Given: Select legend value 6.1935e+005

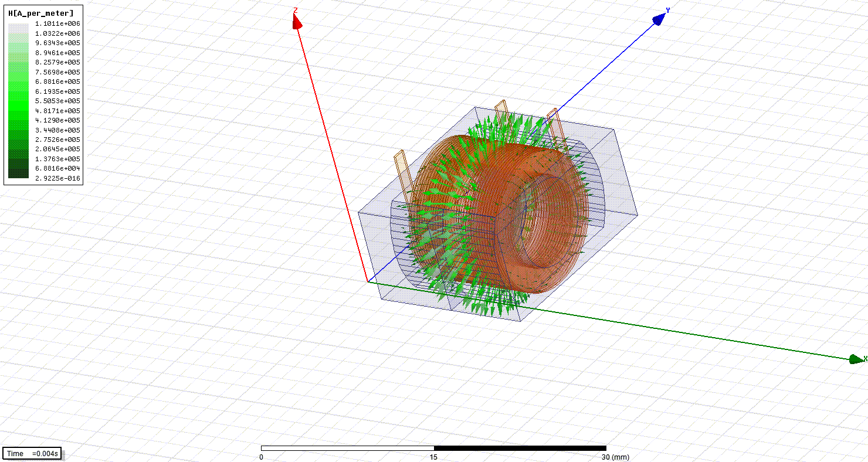Looking at the screenshot, I should click(57, 91).
